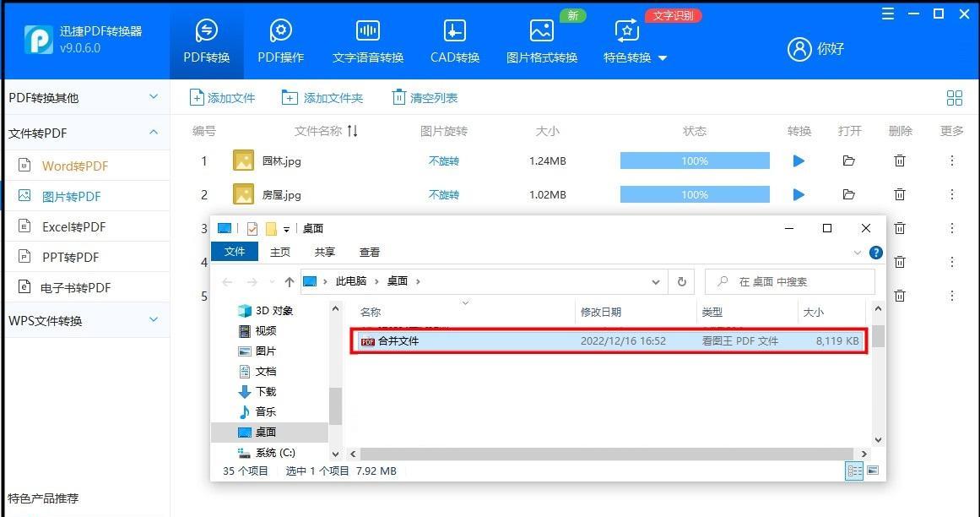This screenshot has width=980, height=517.
Task: Open more options for 房屋.jpg
Action: point(952,194)
